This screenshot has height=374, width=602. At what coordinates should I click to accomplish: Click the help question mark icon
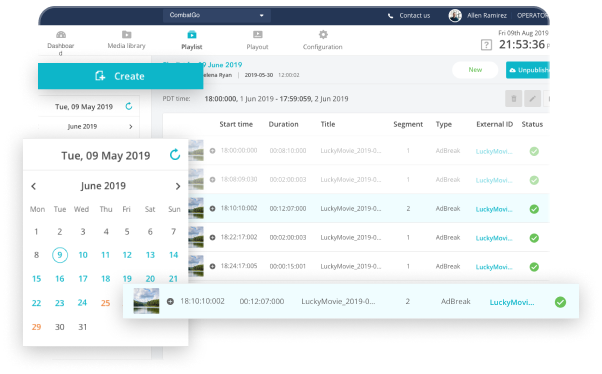pos(486,45)
